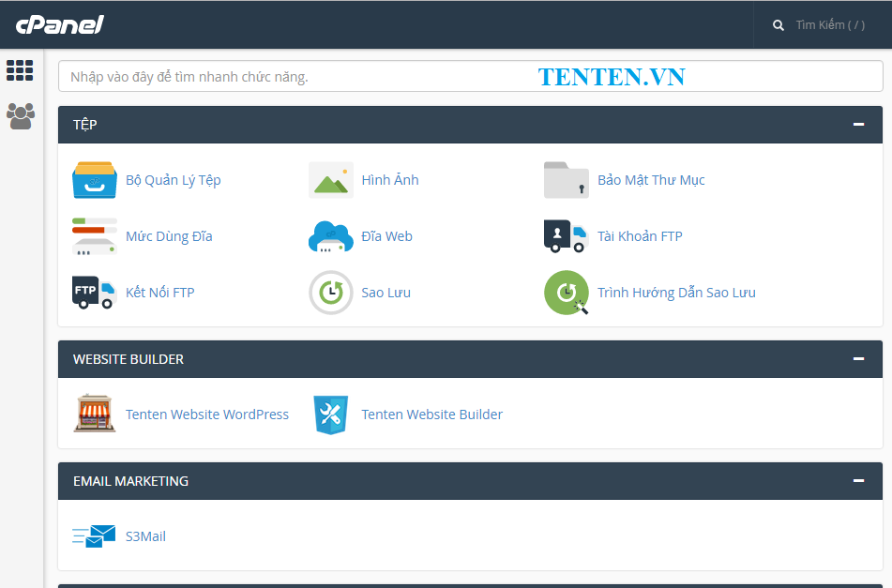Viewport: 892px width, 588px height.
Task: Focus the quick function search field
Action: [x=471, y=76]
